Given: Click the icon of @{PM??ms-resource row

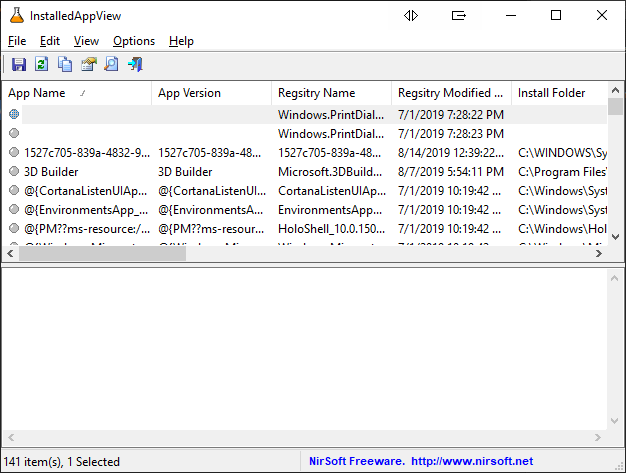Looking at the screenshot, I should (14, 228).
